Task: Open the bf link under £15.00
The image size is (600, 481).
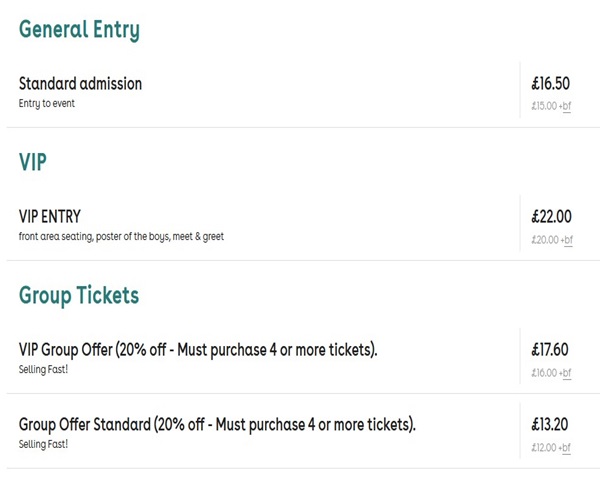Action: 567,106
